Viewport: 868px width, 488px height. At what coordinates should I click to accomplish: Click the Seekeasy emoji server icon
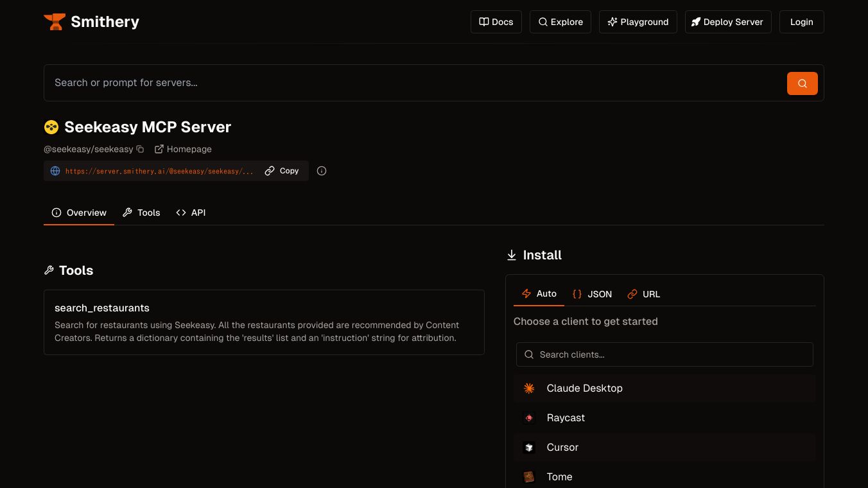51,127
